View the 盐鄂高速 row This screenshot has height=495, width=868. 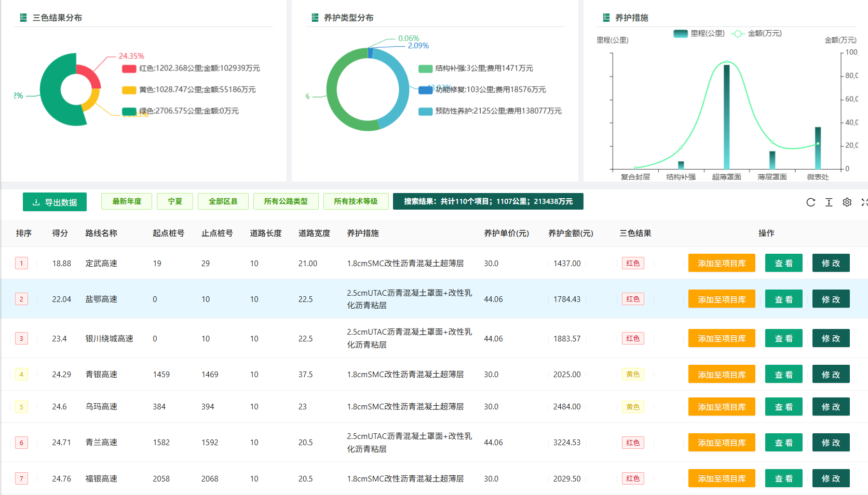784,299
